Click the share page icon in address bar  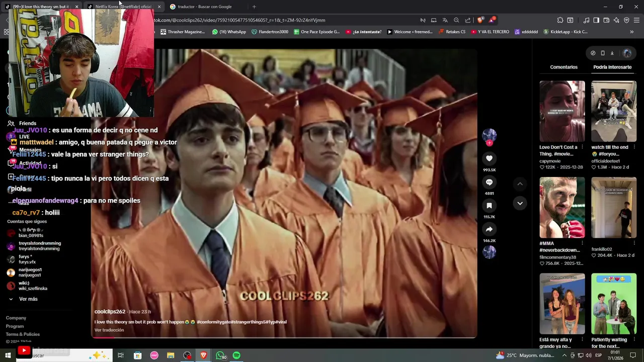(468, 20)
